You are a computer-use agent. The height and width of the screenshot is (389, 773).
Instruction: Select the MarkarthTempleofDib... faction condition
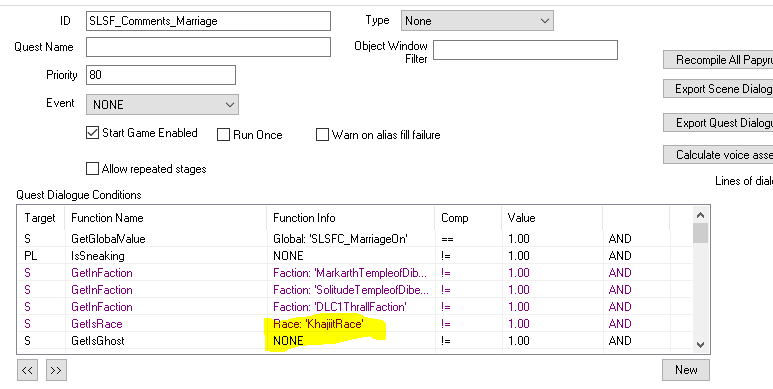[355, 273]
